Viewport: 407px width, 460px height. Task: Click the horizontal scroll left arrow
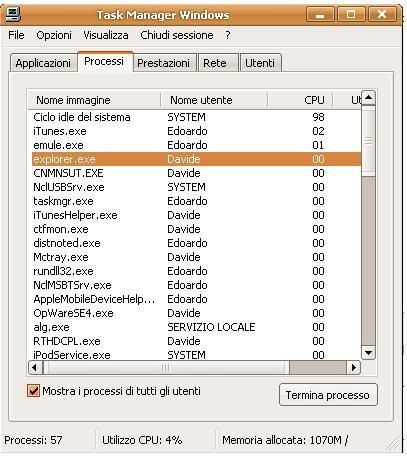(x=35, y=367)
